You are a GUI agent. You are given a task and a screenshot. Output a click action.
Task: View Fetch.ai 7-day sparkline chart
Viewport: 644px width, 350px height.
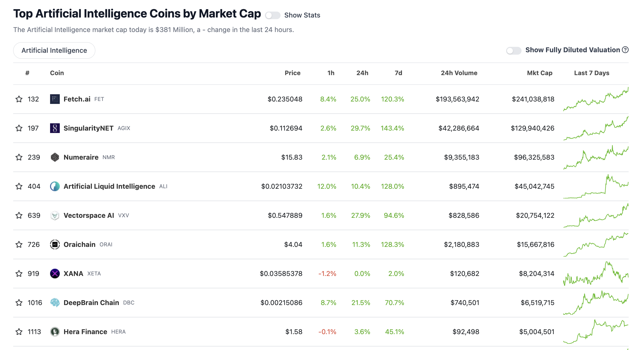point(596,99)
